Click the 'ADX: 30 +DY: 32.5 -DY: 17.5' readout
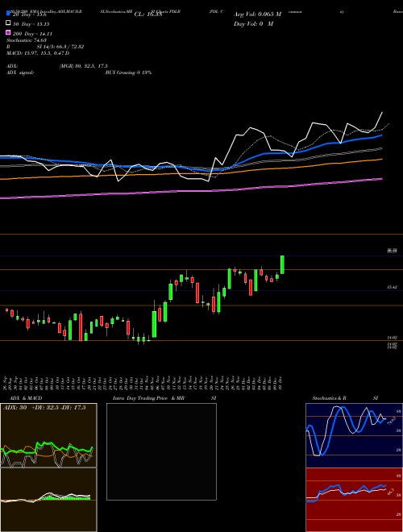403x532 pixels. click(x=44, y=408)
